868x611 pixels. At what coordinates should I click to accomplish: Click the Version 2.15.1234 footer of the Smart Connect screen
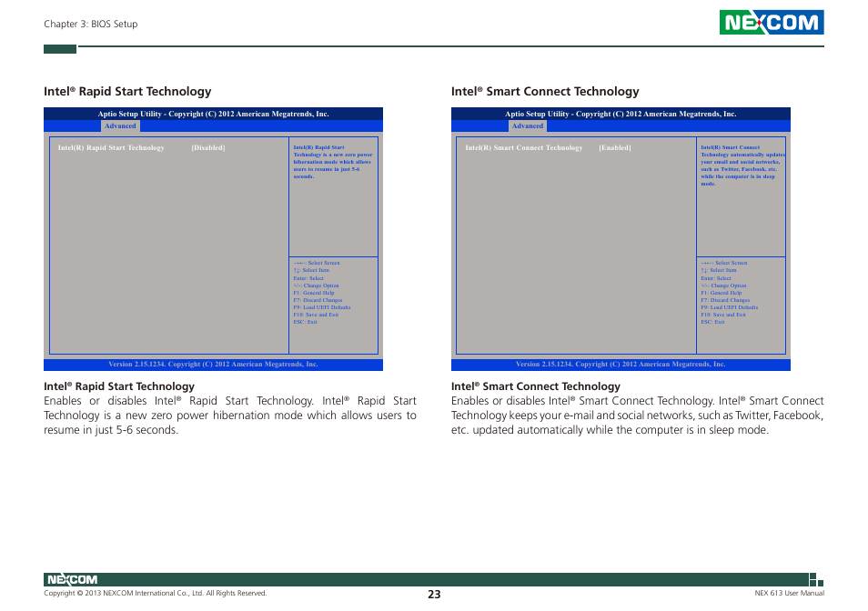click(x=621, y=364)
